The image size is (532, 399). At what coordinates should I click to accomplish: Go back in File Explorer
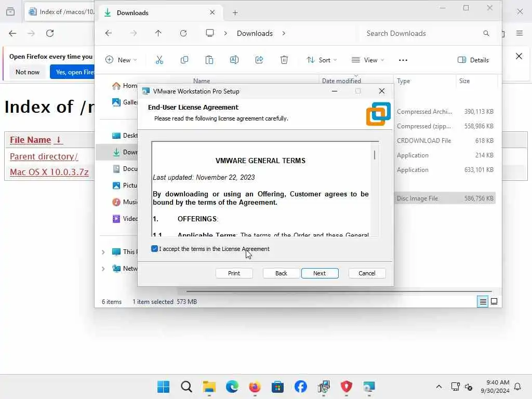pyautogui.click(x=109, y=33)
